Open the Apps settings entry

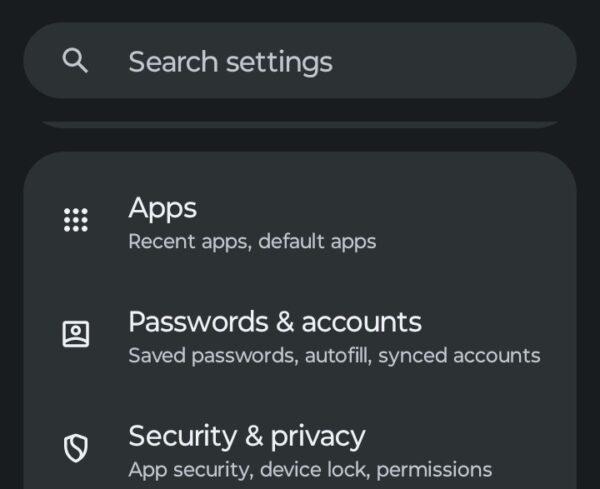point(300,222)
